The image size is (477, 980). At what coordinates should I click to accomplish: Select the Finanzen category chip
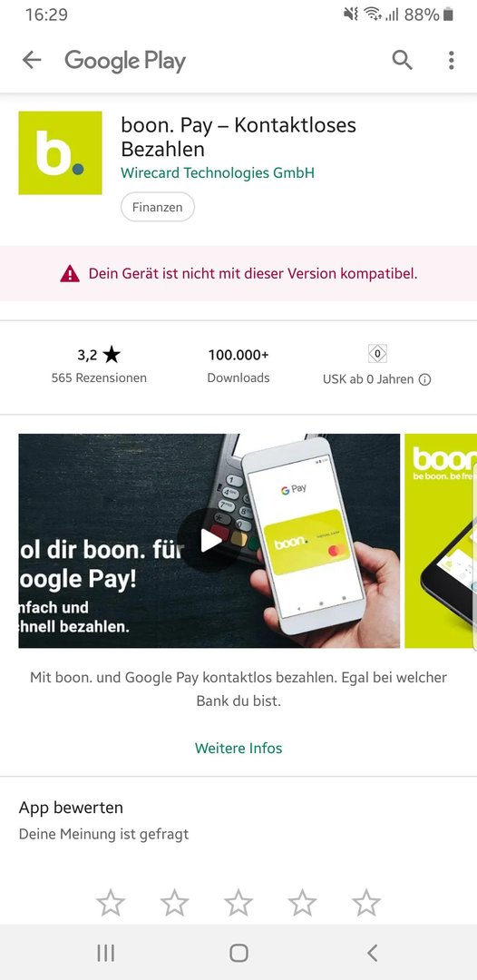(x=157, y=207)
